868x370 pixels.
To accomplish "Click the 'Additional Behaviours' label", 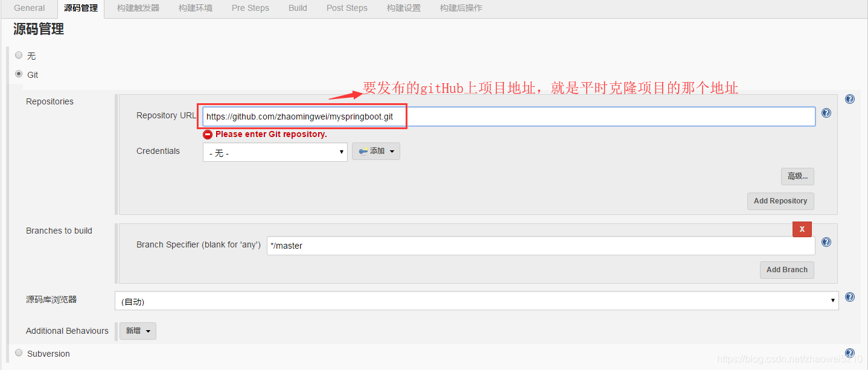I will [67, 331].
